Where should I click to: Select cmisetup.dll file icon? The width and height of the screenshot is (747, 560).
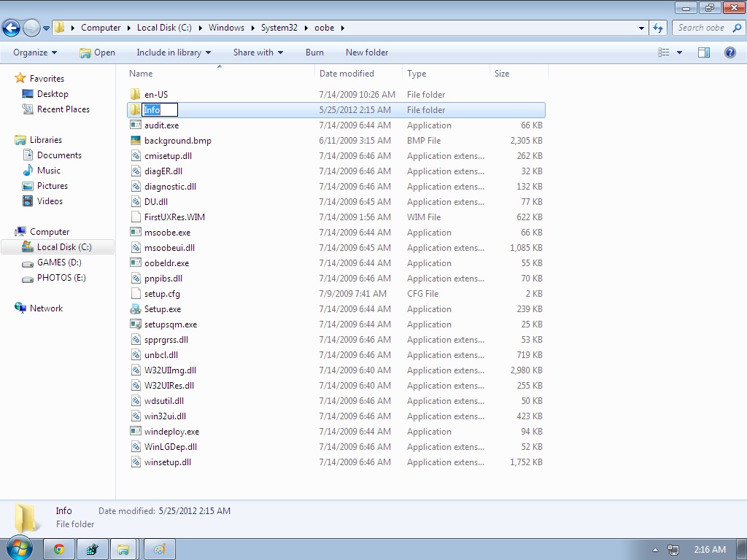point(135,156)
